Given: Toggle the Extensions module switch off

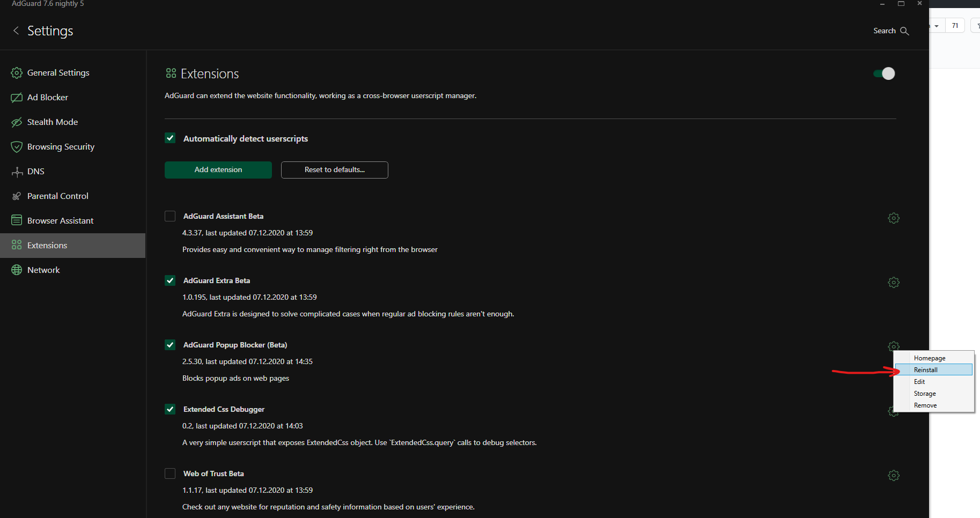Looking at the screenshot, I should coord(884,73).
